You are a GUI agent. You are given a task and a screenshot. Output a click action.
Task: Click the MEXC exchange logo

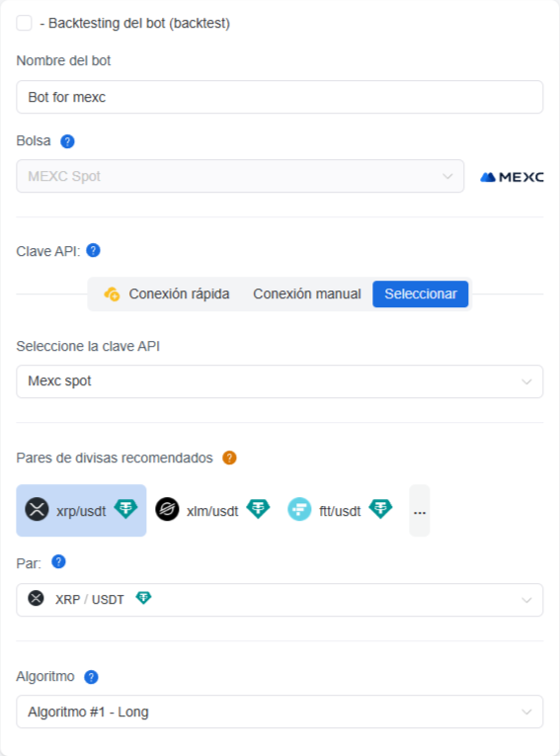[x=512, y=177]
